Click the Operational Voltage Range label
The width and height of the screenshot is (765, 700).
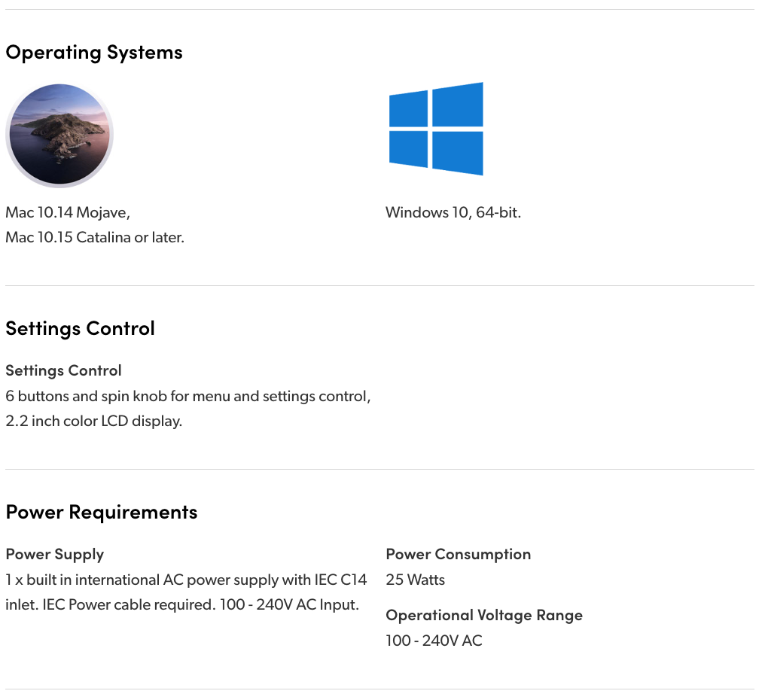click(x=484, y=616)
